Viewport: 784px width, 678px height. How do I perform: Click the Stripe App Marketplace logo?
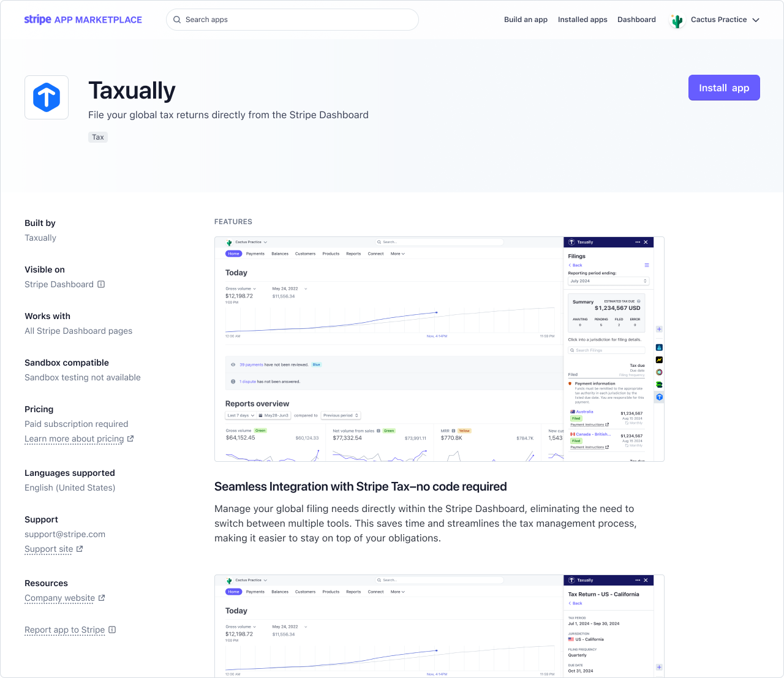click(x=83, y=20)
